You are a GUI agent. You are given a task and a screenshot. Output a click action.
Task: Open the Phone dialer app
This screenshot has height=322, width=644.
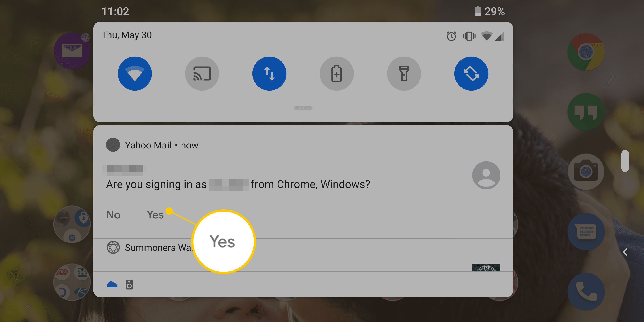coord(586,292)
